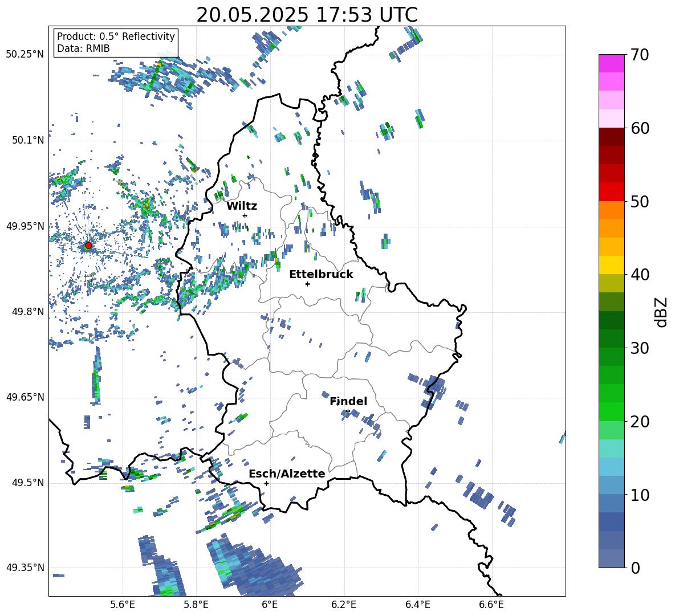
Task: Click the yellow colorbar segment at 40
Action: pyautogui.click(x=611, y=265)
